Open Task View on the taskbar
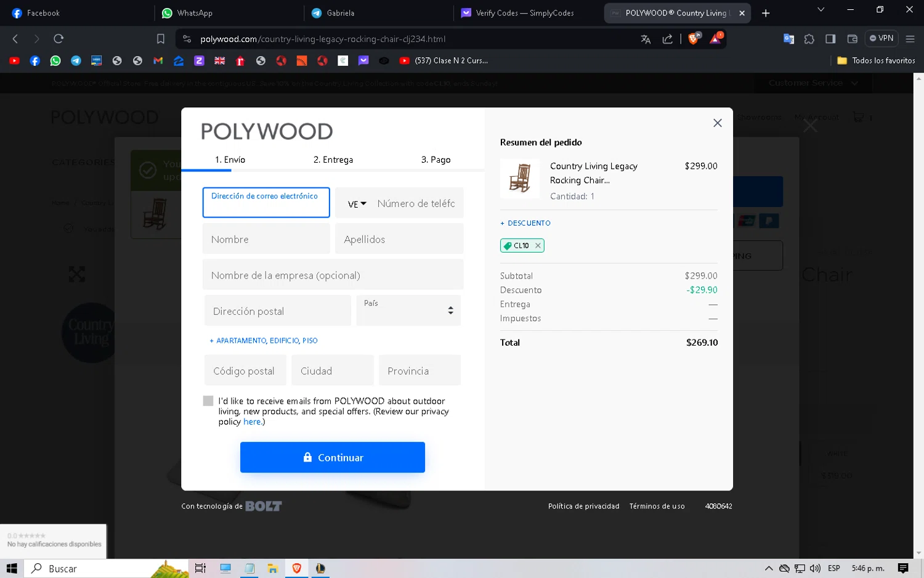924x578 pixels. pos(200,568)
